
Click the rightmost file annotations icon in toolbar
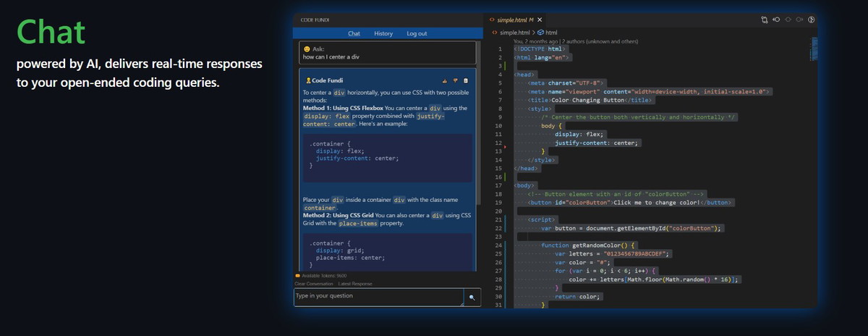pos(812,20)
